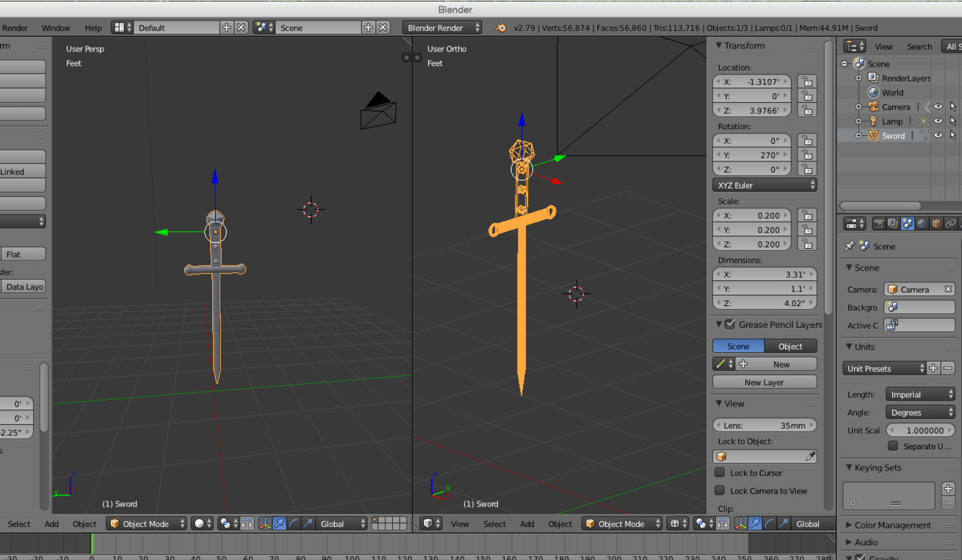Image resolution: width=962 pixels, height=560 pixels.
Task: Open the Length unit dropdown set to Imperial
Action: 920,394
